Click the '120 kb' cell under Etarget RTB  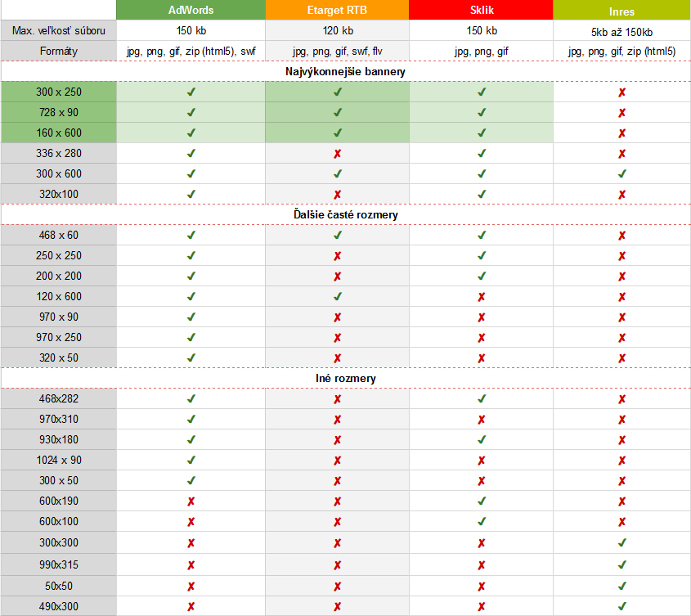[338, 31]
